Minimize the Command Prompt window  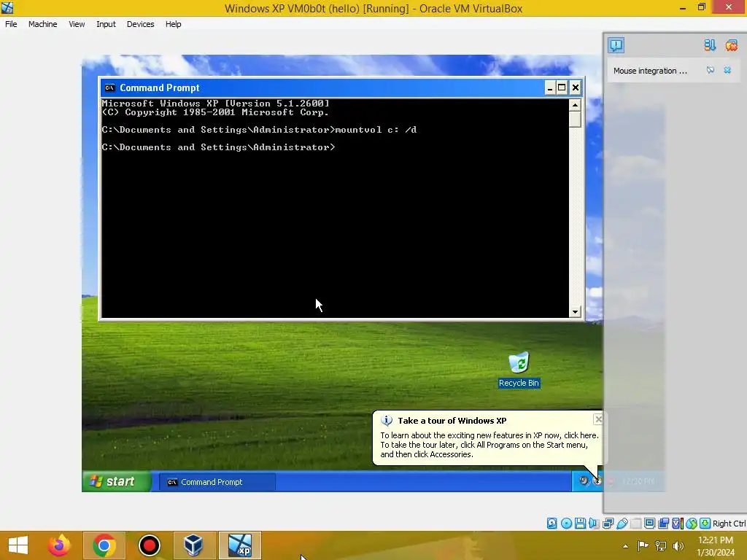pyautogui.click(x=550, y=87)
